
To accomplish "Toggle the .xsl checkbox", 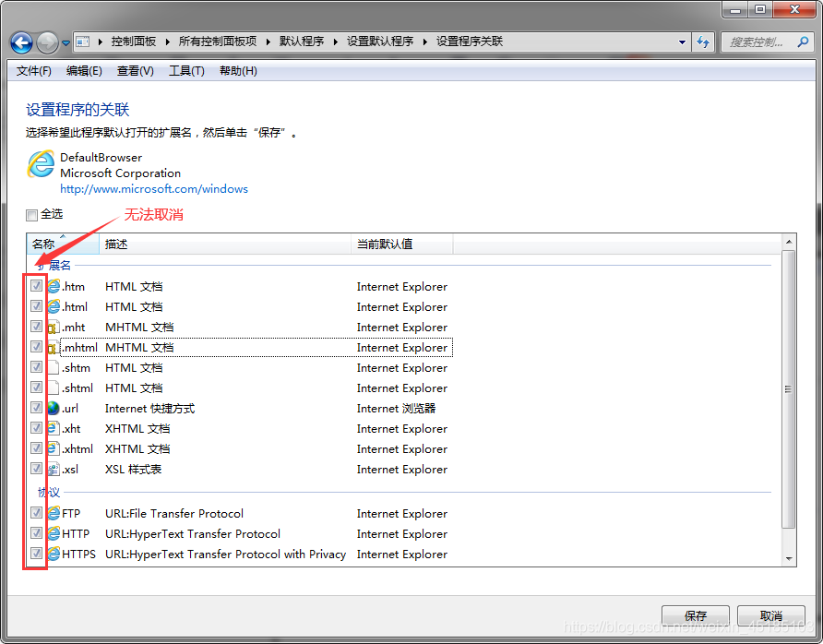I will 36,468.
